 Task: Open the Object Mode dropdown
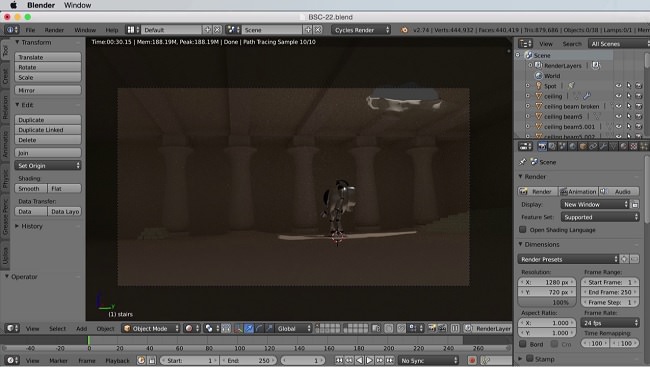(151, 328)
